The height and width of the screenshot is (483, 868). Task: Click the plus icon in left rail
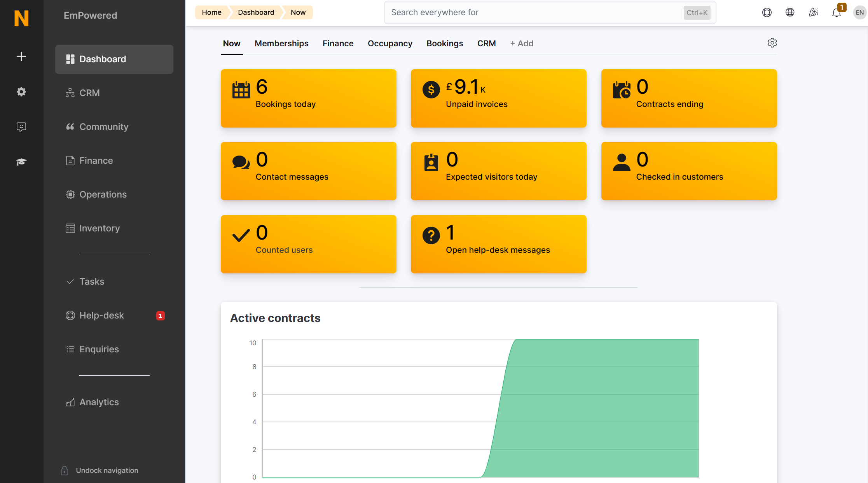pyautogui.click(x=21, y=56)
